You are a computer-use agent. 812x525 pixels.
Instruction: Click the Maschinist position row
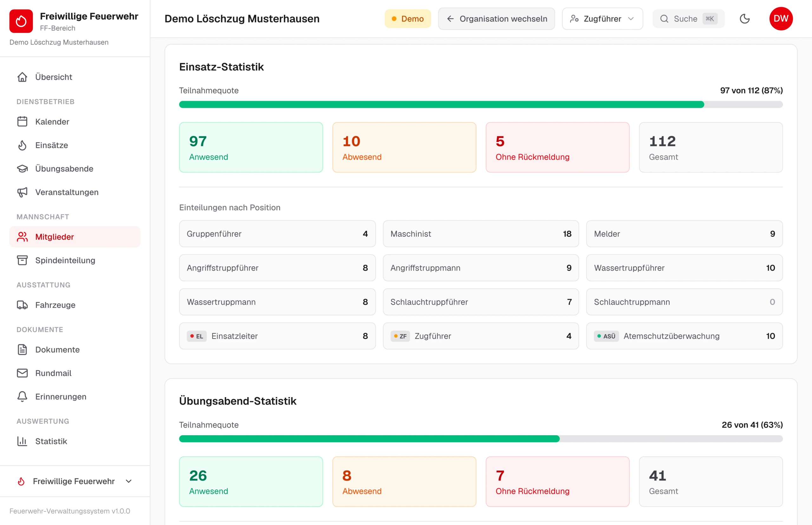[x=481, y=234]
